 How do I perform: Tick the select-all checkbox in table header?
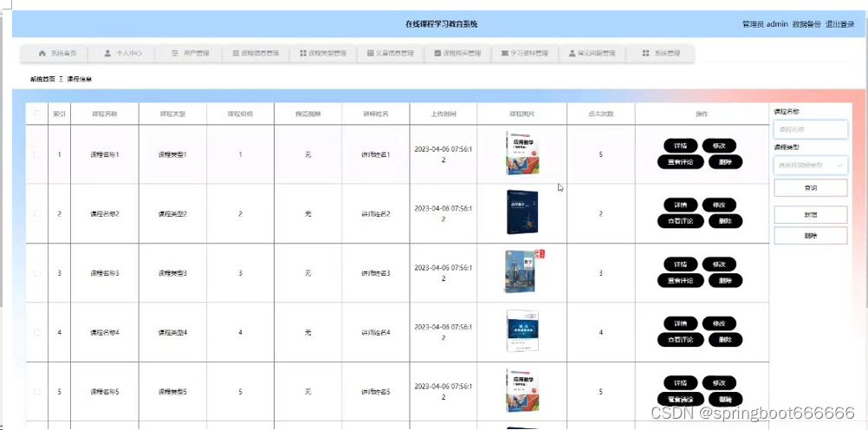pyautogui.click(x=37, y=114)
